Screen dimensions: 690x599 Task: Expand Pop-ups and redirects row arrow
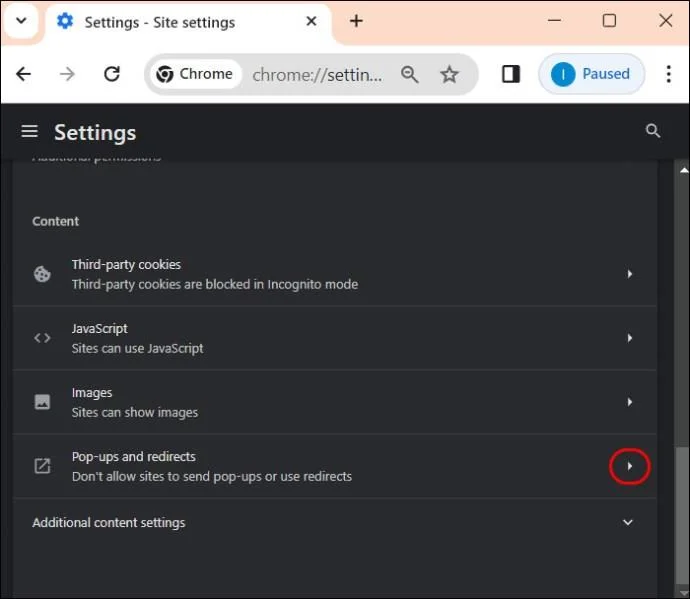[x=629, y=466]
